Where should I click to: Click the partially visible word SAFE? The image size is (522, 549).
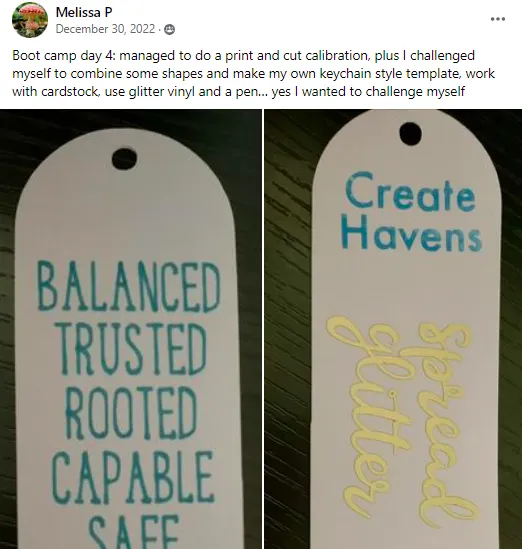[x=134, y=531]
